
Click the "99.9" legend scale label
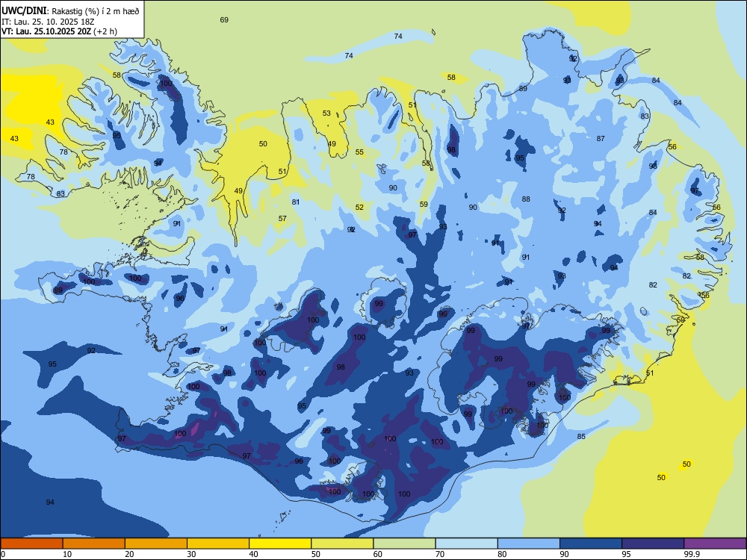point(691,554)
